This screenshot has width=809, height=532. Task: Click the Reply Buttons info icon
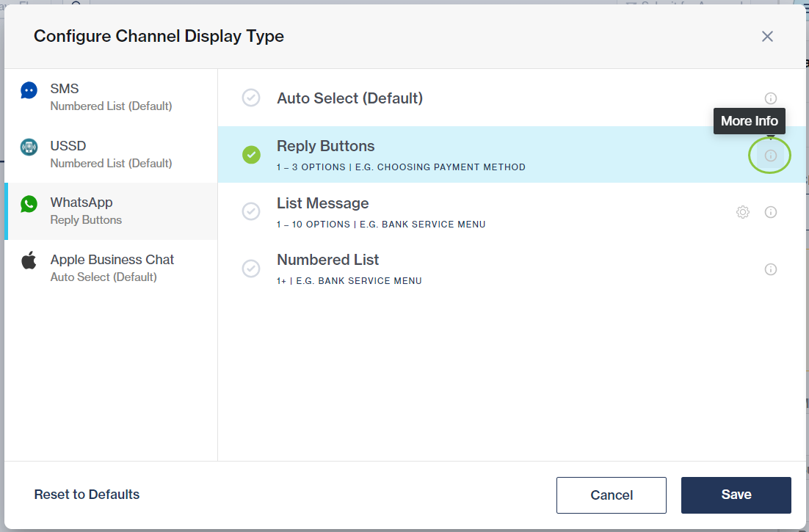tap(770, 155)
